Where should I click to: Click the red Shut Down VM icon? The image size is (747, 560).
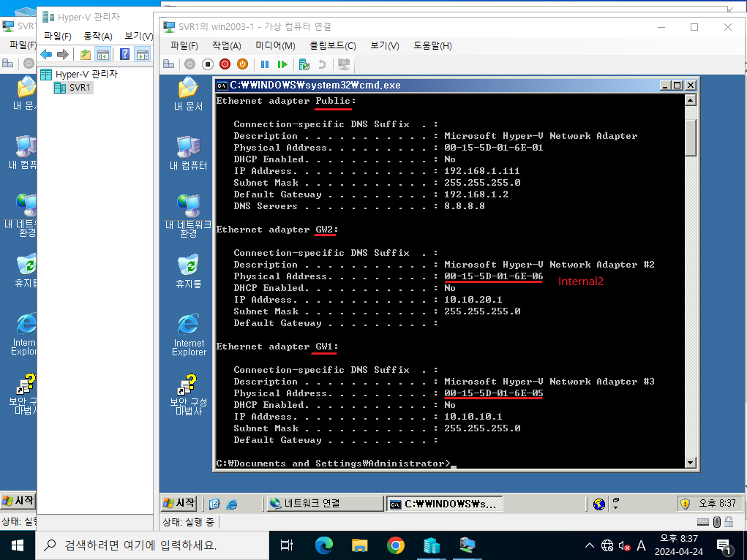point(225,64)
